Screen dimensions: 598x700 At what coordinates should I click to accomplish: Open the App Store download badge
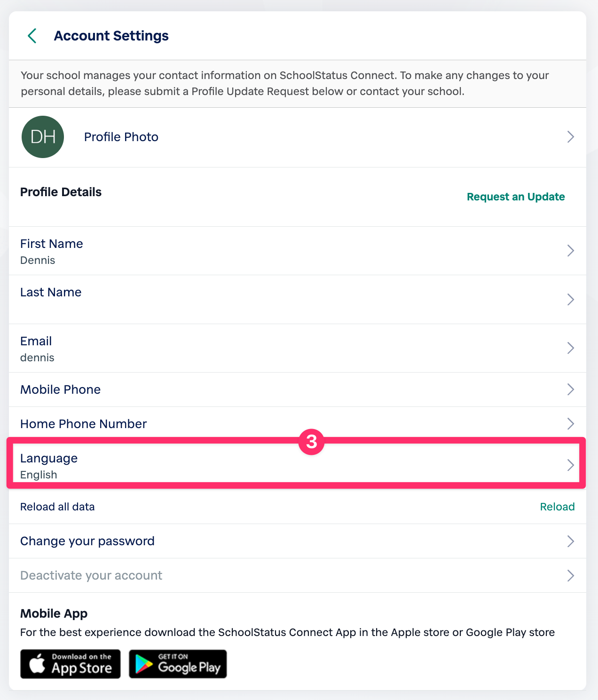click(x=71, y=664)
